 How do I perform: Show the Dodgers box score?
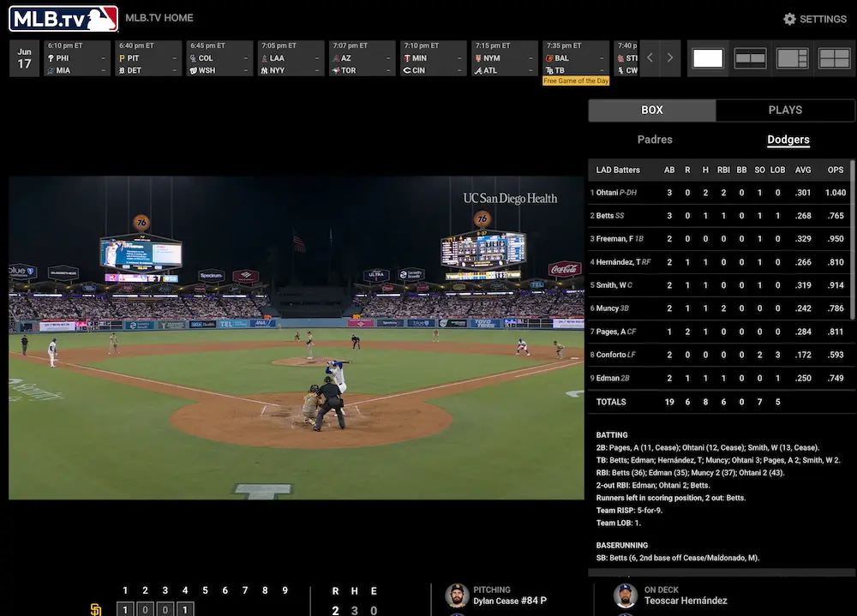[788, 140]
